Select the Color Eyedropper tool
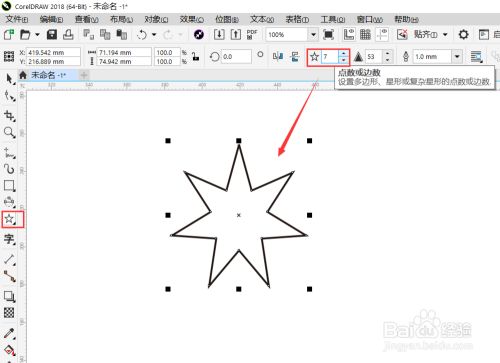 tap(9, 333)
